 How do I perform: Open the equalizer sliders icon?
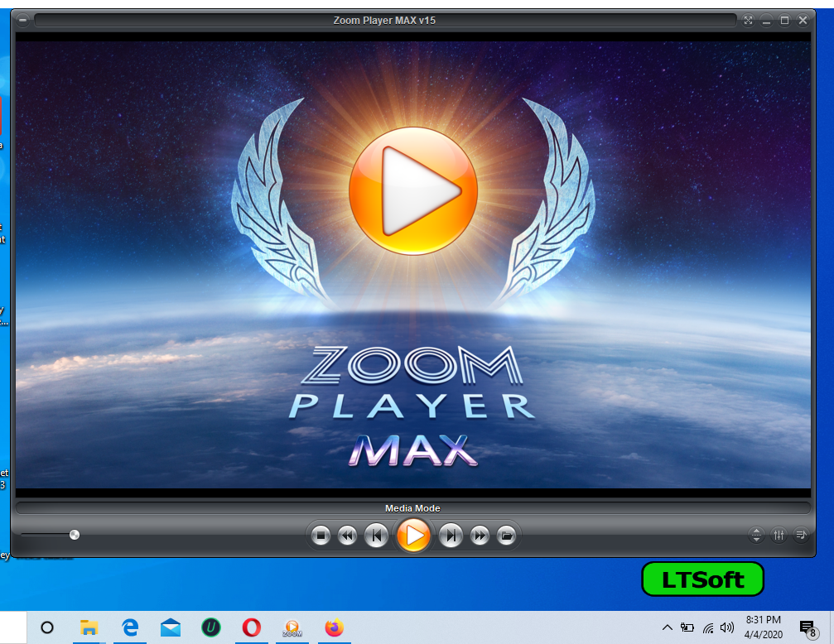(x=779, y=535)
